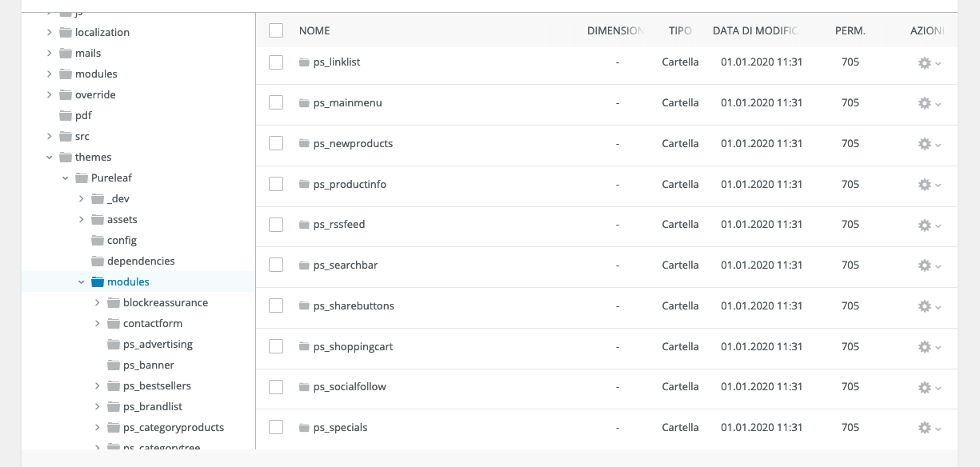Open the gear actions menu for ps_newproducts

point(928,144)
